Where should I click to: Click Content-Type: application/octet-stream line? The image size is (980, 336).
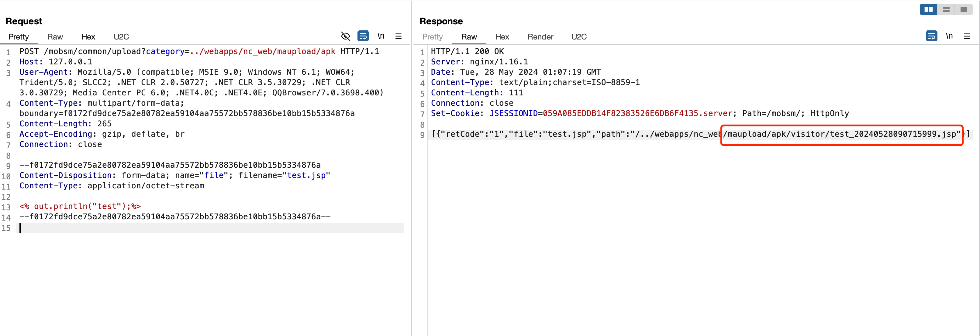[112, 186]
